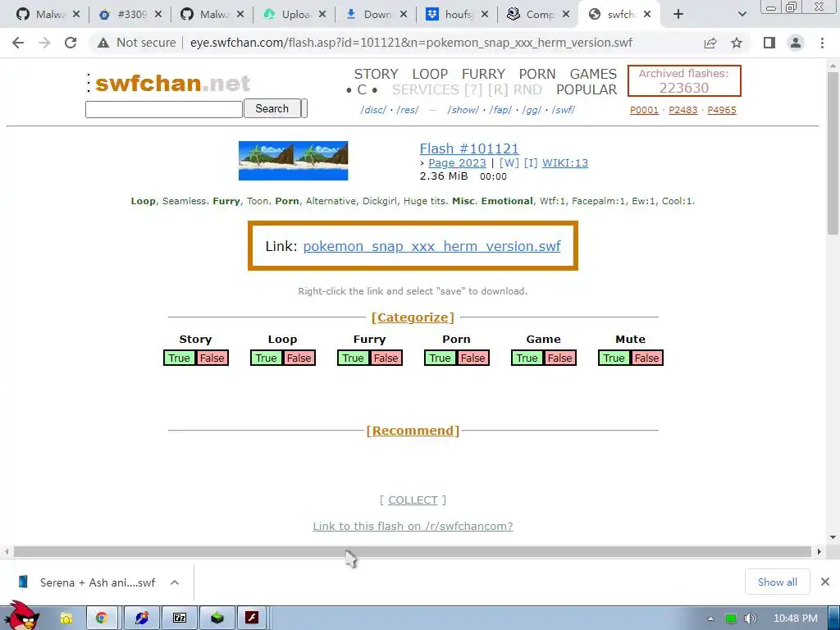Screen dimensions: 840x630
Task: Mark Furry as False
Action: 386,358
